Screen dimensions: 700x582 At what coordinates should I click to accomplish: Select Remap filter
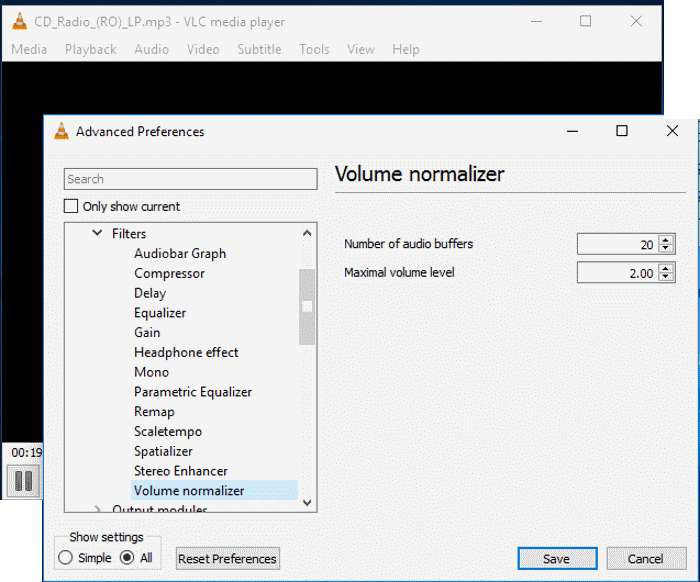tap(154, 412)
